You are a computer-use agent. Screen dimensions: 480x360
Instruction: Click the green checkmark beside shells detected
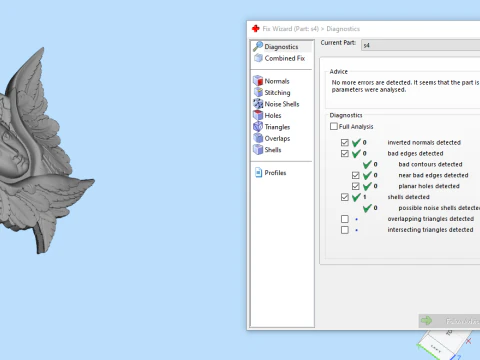[356, 197]
